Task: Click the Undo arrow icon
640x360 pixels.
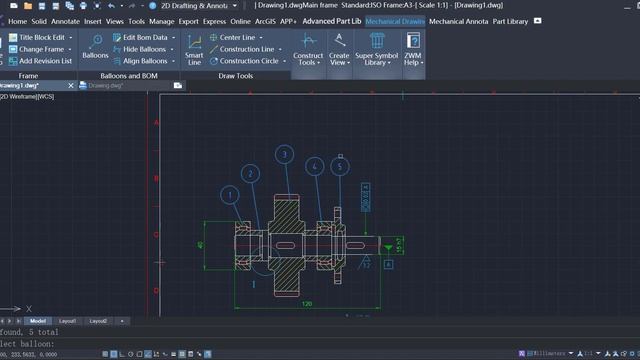Action: click(x=111, y=6)
